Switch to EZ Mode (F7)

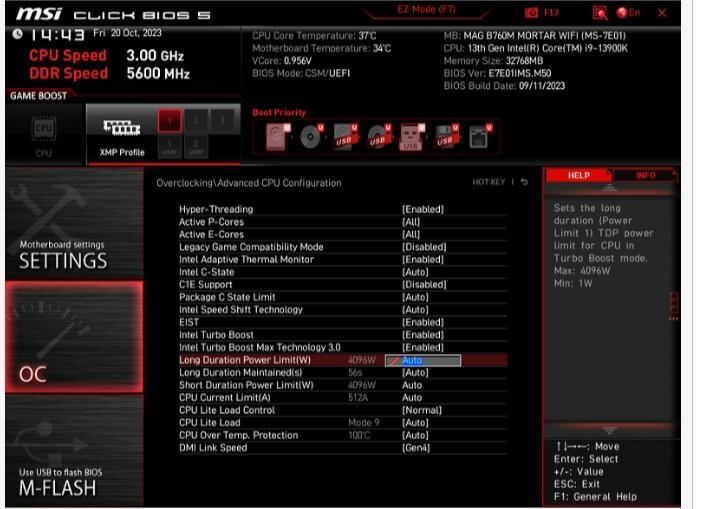pos(426,10)
